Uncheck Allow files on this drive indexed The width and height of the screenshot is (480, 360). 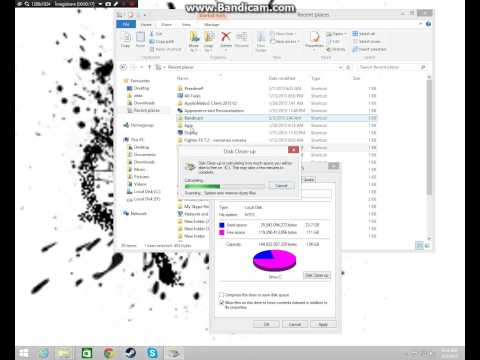click(x=221, y=303)
